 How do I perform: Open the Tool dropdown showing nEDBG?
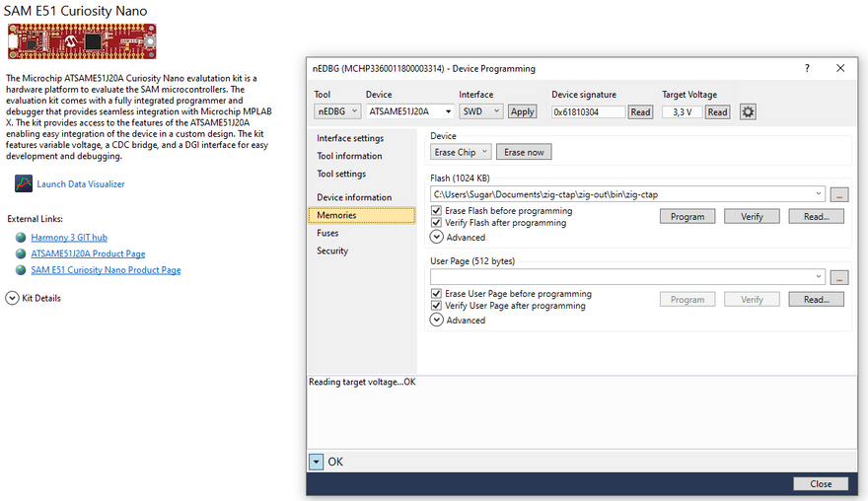[x=337, y=112]
